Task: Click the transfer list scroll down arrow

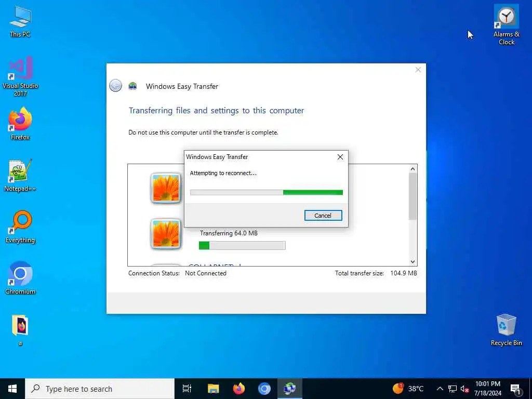Action: pos(413,262)
